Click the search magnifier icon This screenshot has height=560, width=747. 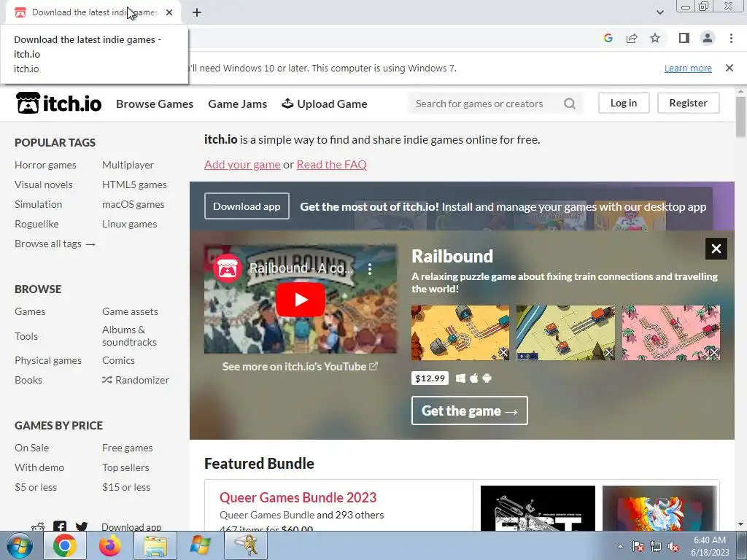[x=569, y=104]
